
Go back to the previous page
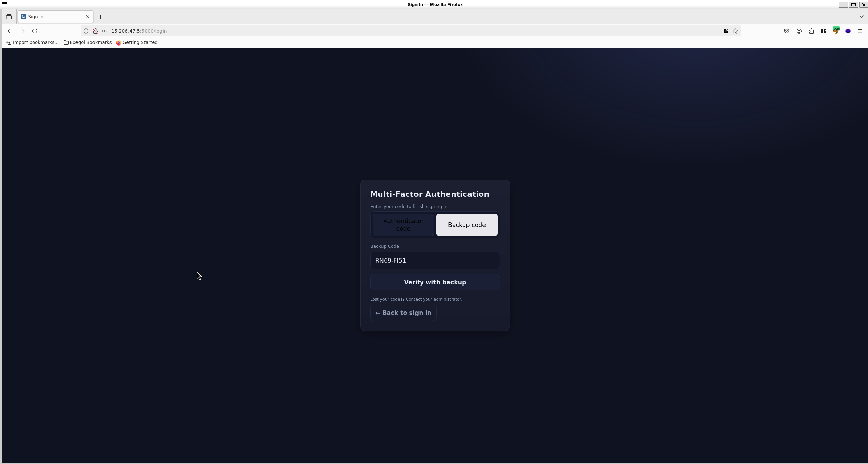click(x=10, y=31)
